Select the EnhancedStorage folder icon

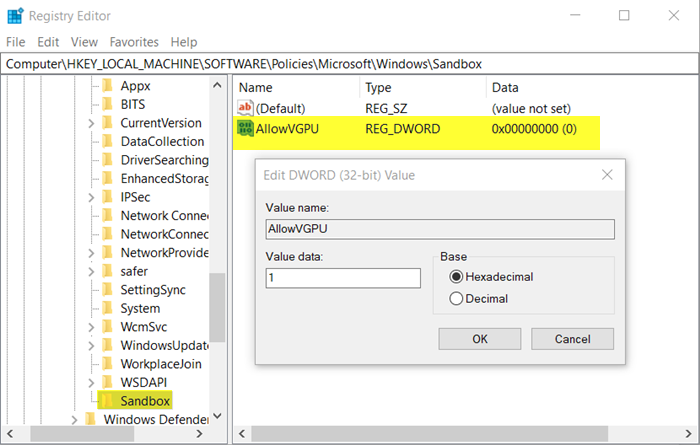(107, 178)
